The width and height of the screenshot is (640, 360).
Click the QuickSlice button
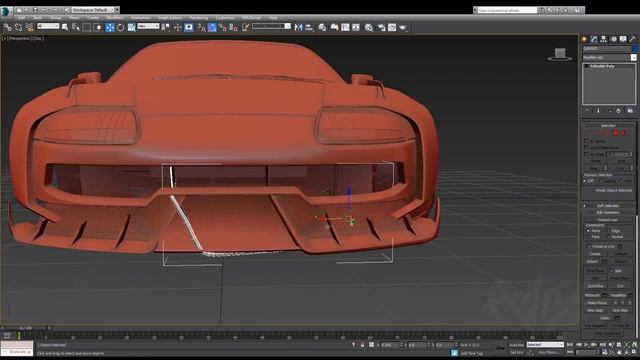tap(596, 286)
